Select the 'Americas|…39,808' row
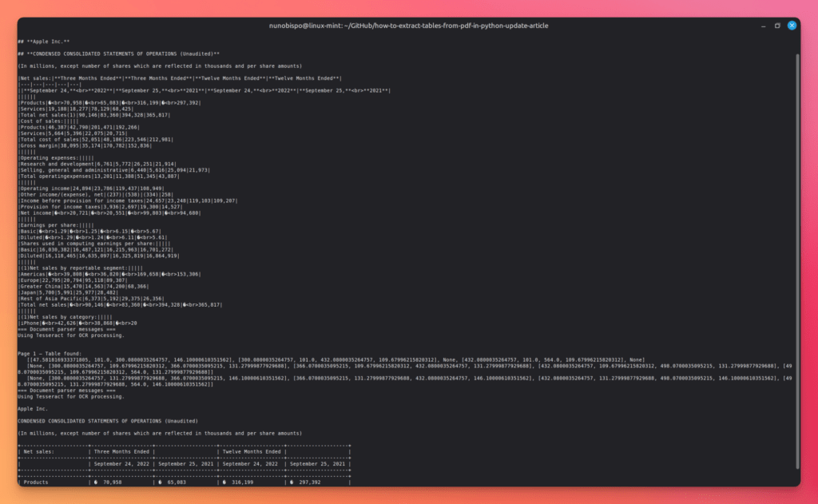This screenshot has height=504, width=818. pos(109,275)
